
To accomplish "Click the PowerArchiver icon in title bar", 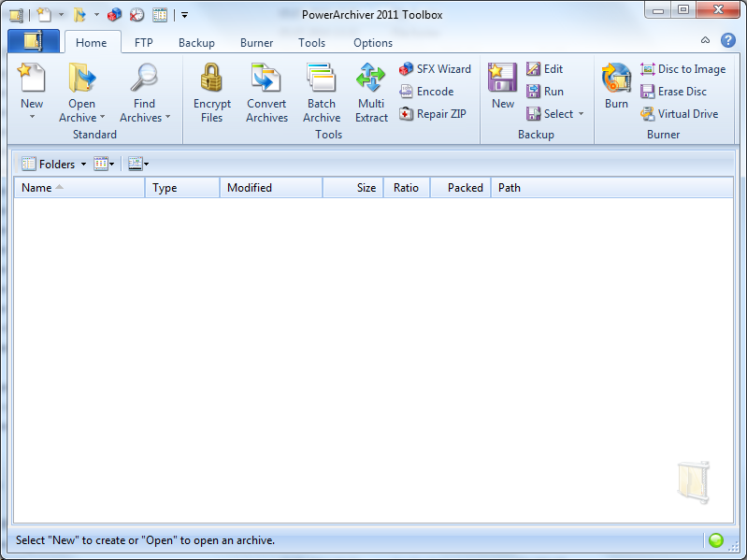I will click(x=16, y=15).
